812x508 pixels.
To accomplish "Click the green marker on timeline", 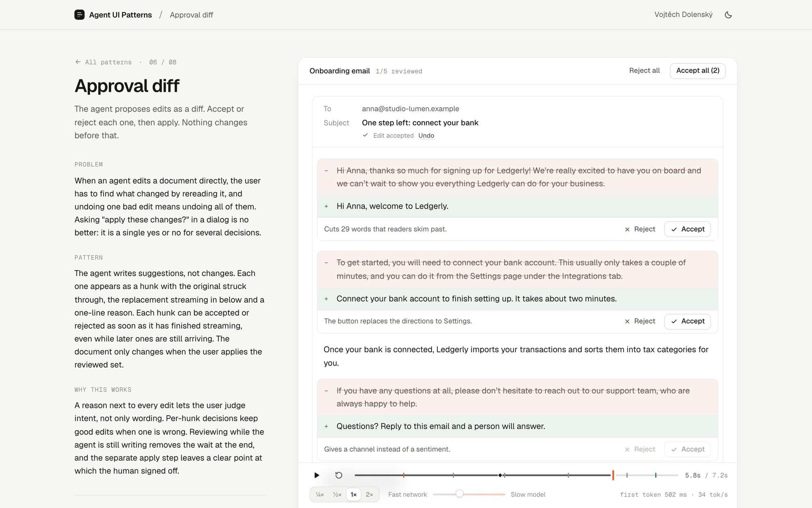I will pyautogui.click(x=656, y=475).
